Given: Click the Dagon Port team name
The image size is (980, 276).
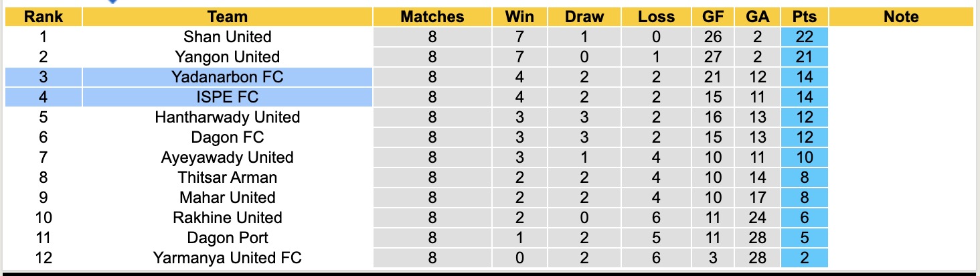Looking at the screenshot, I should [227, 238].
